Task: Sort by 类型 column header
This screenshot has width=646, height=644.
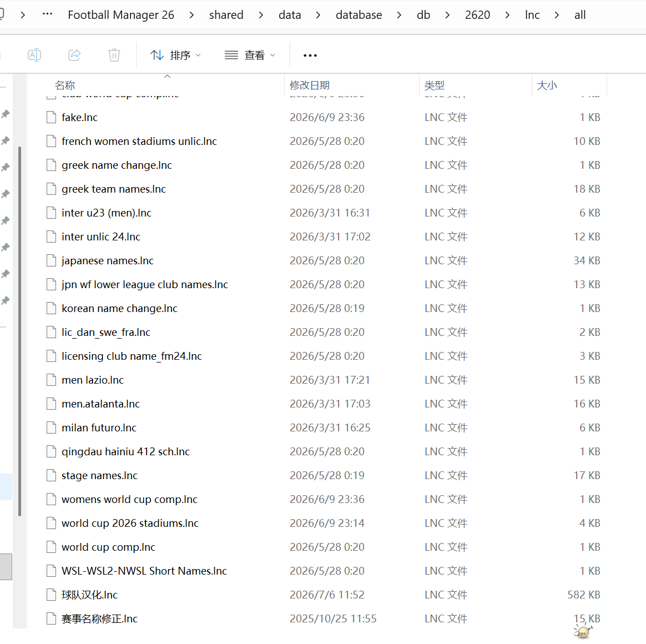Action: point(435,85)
